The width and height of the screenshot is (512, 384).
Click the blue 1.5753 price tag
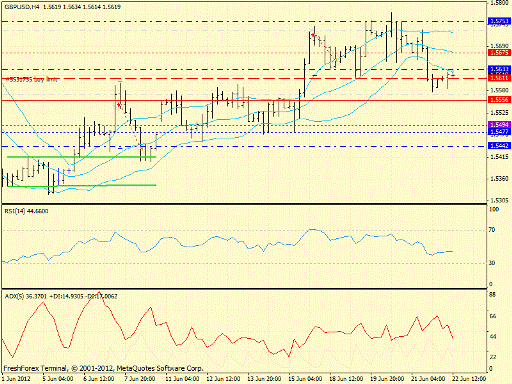tap(499, 21)
